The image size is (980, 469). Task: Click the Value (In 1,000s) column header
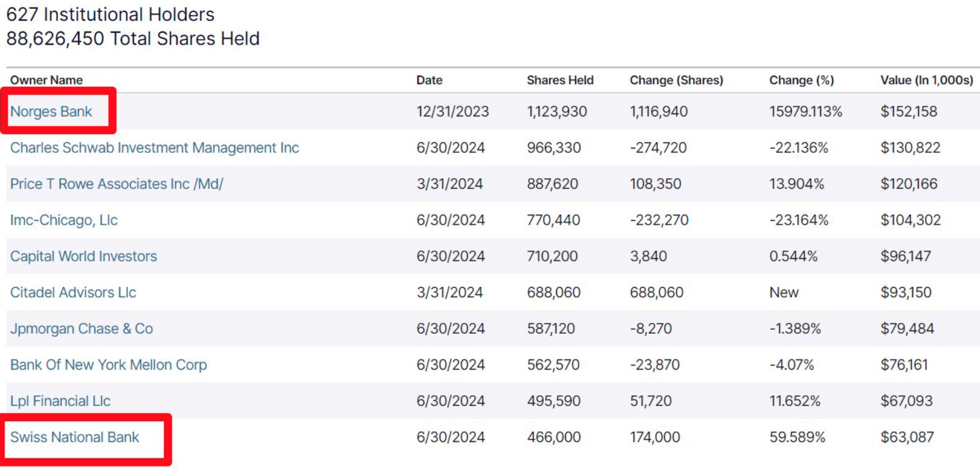[x=926, y=80]
